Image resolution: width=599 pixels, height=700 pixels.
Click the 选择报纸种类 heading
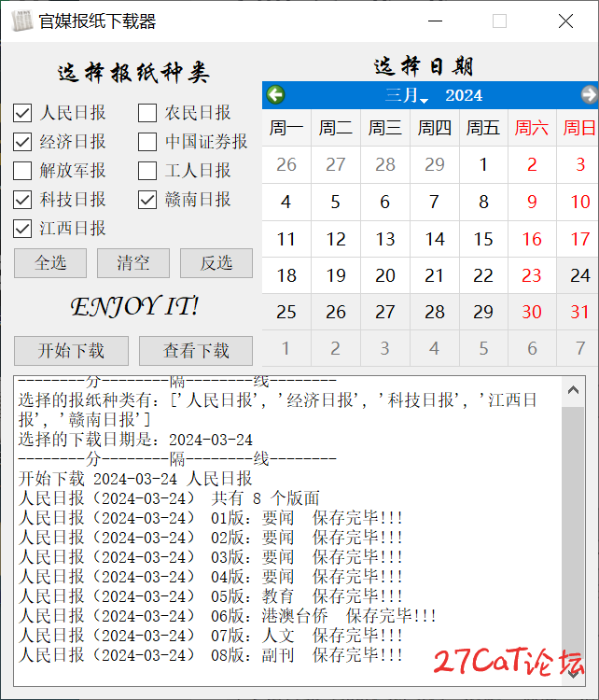click(133, 72)
